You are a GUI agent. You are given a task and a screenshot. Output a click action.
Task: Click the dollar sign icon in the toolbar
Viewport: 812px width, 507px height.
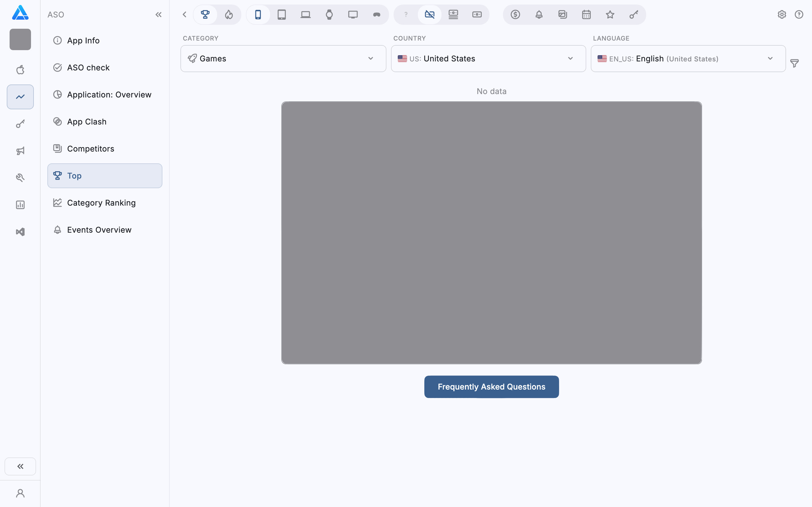[515, 14]
